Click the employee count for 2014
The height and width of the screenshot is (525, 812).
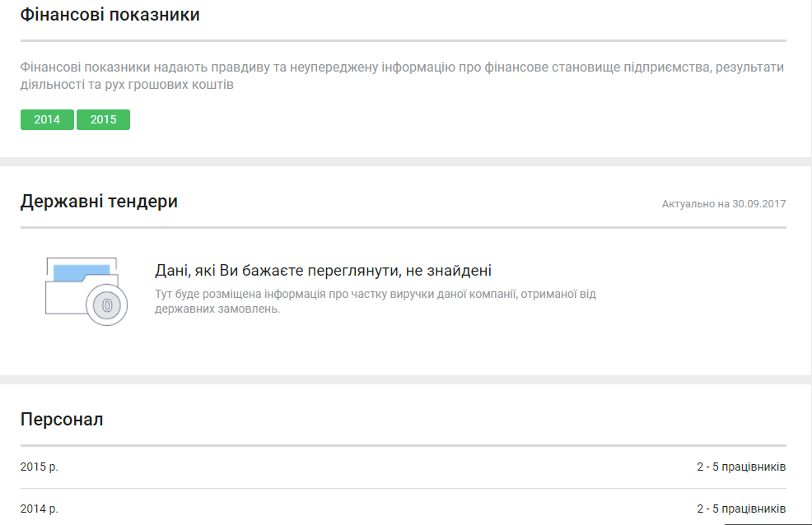click(x=740, y=509)
